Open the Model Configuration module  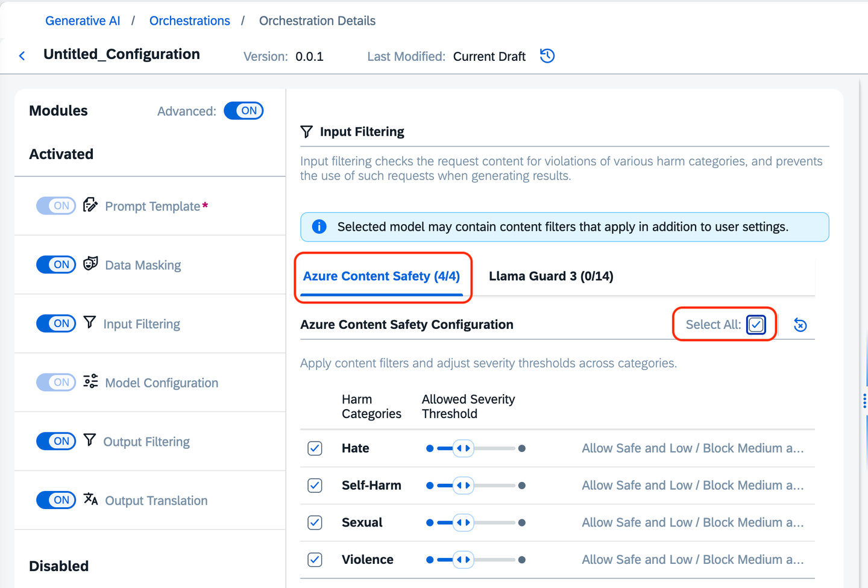pyautogui.click(x=162, y=383)
